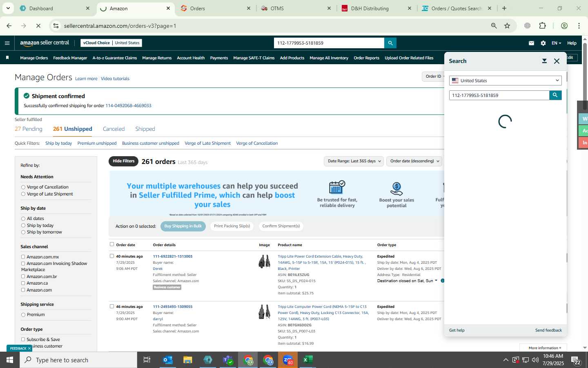Open the tab search dropdown arrow
The width and height of the screenshot is (588, 368).
[8, 8]
